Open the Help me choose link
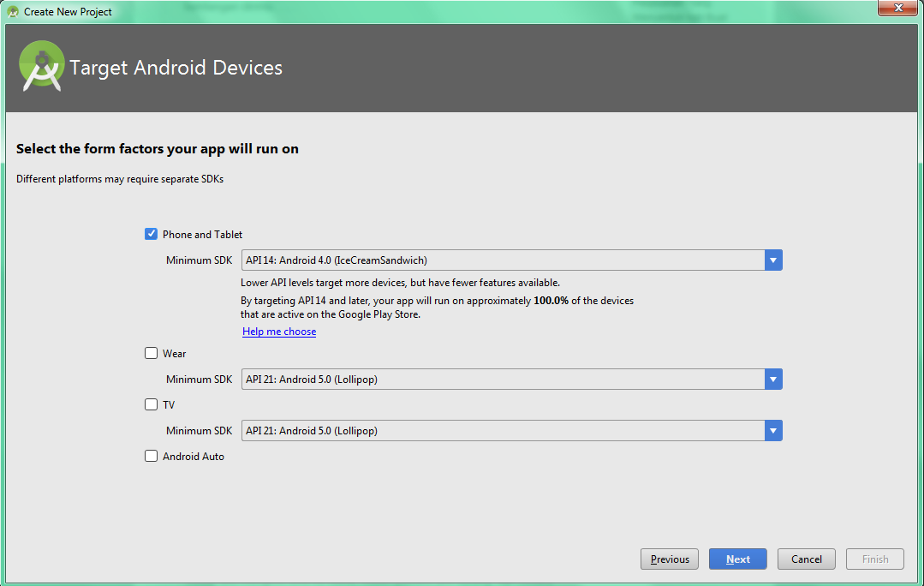 coord(279,332)
